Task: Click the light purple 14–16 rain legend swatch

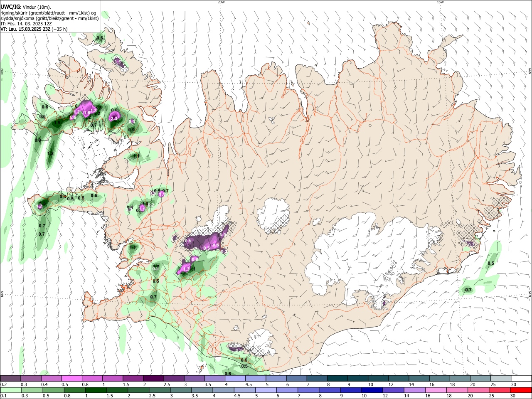Action: (x=415, y=390)
